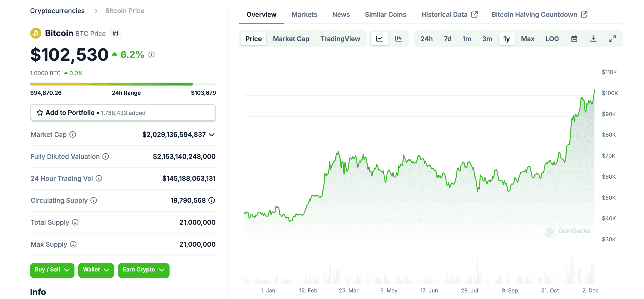Toggle LOG scale on chart
Viewport: 644px width, 299px height.
tap(552, 39)
